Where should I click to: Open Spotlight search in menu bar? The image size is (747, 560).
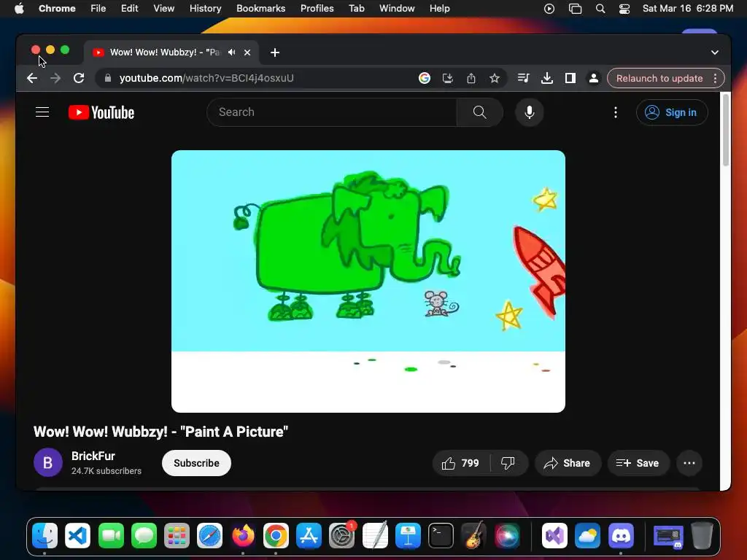(x=600, y=9)
